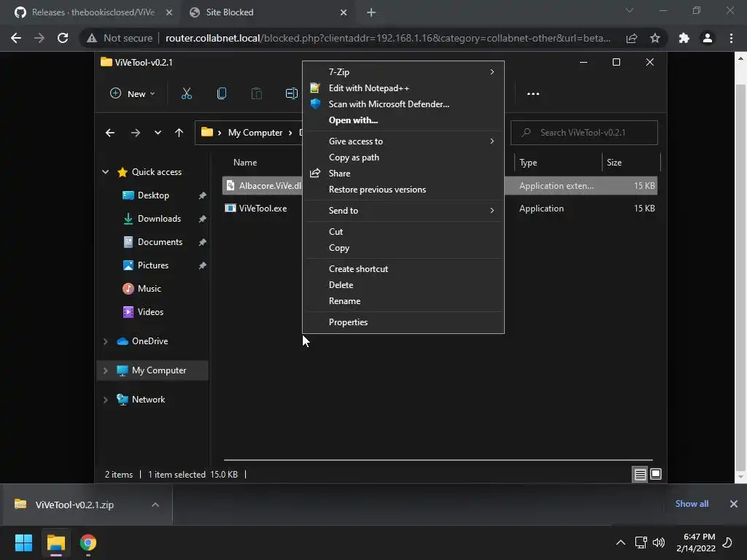Image resolution: width=747 pixels, height=560 pixels.
Task: Open Pictures in Quick access
Action: pos(153,265)
